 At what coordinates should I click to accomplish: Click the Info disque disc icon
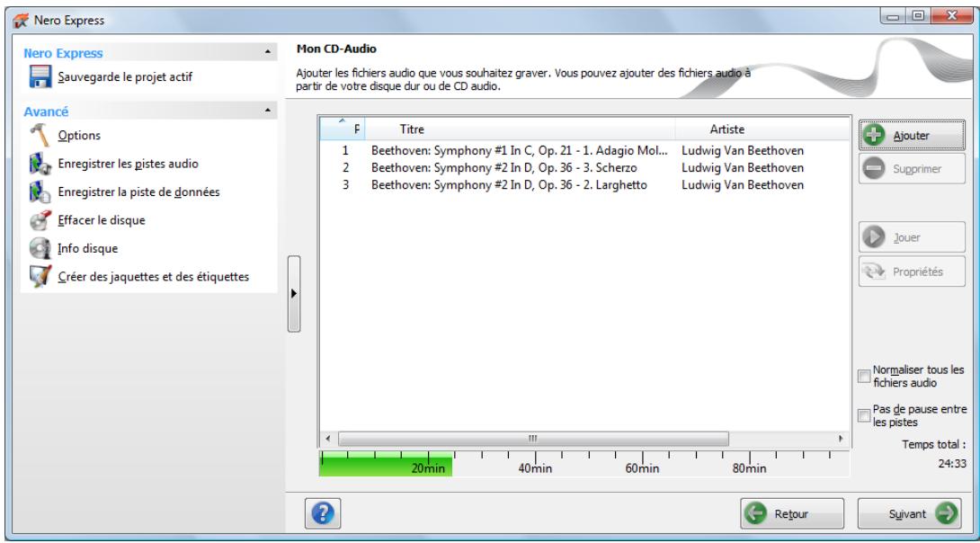40,248
